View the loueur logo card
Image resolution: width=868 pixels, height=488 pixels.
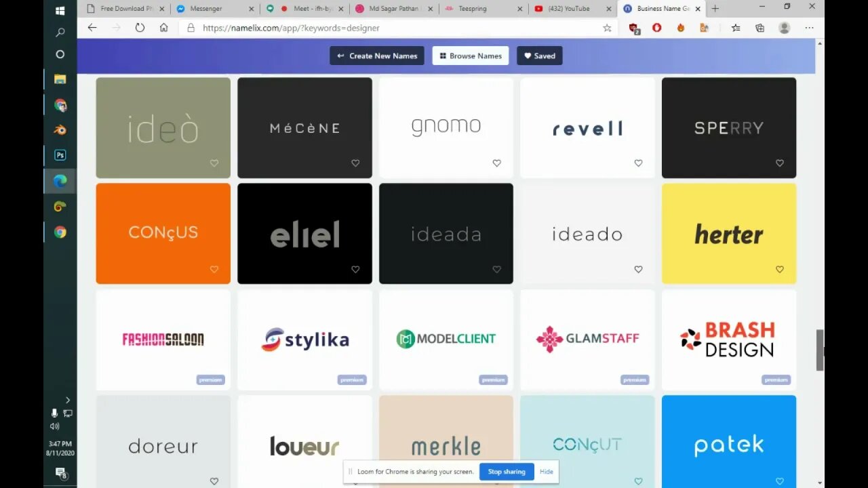pyautogui.click(x=304, y=441)
